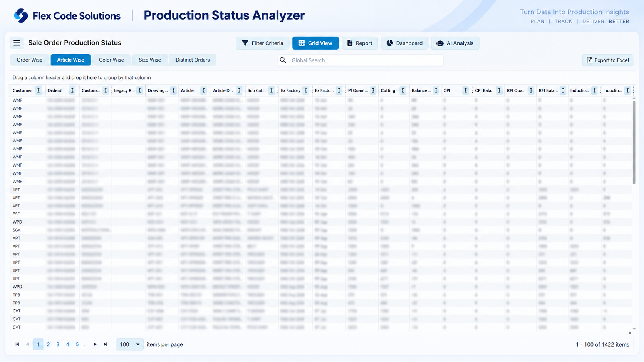Open the Report view
644x362 pixels.
tap(360, 43)
